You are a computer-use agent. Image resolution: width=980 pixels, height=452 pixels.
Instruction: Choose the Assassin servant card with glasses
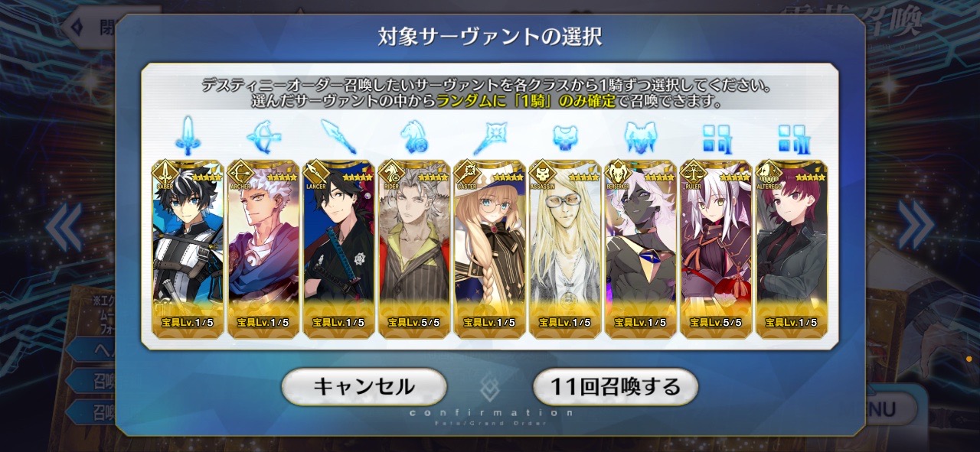coord(564,249)
